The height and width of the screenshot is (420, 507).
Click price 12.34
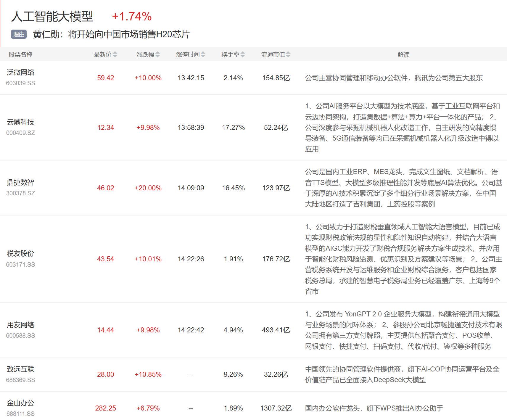(106, 128)
